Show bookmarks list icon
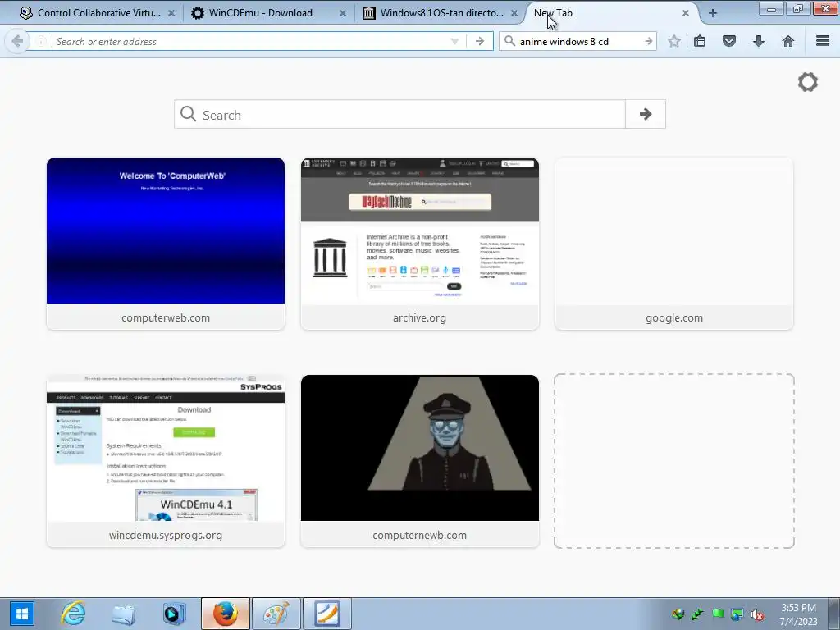This screenshot has height=630, width=840. [700, 41]
